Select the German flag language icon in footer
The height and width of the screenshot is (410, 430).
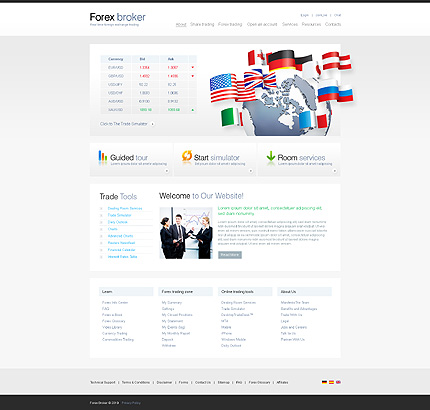pyautogui.click(x=324, y=382)
